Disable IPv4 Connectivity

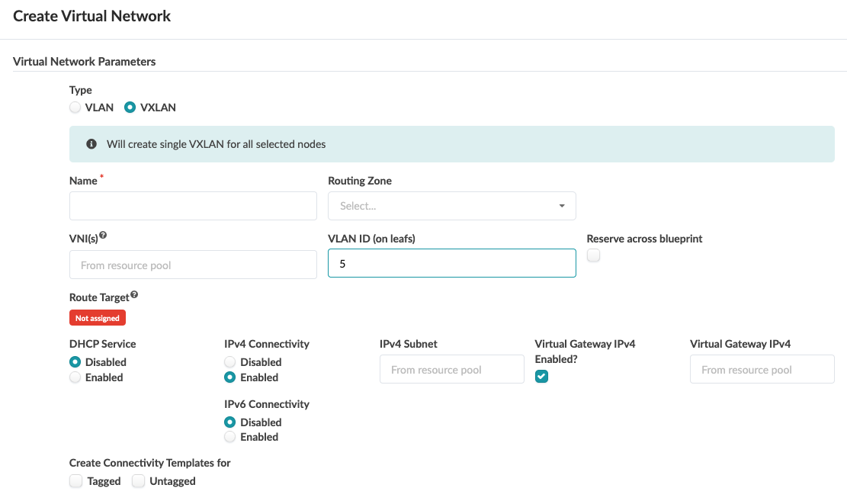click(x=229, y=362)
